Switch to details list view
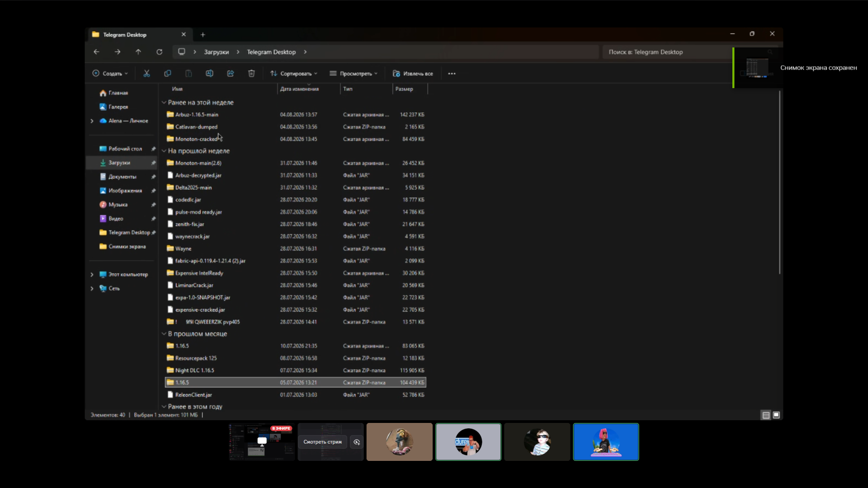The width and height of the screenshot is (868, 488). pos(766,415)
